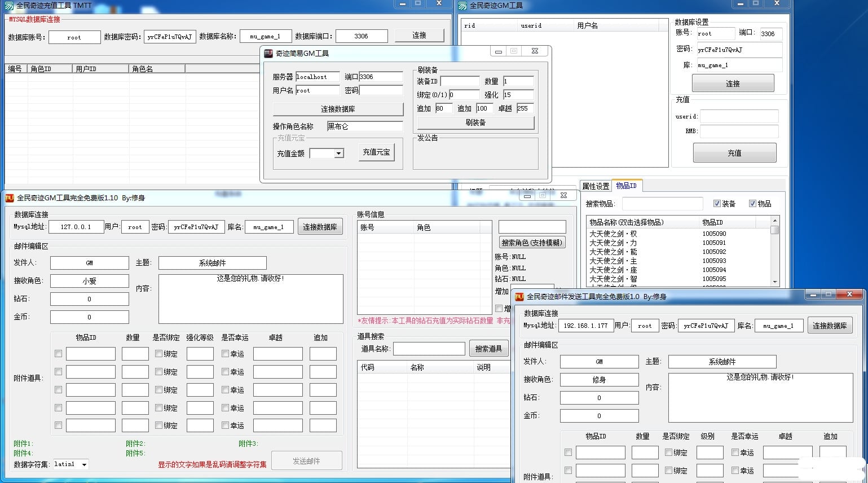Tick last attachment row checkbox in GM工具1.10

[x=58, y=425]
